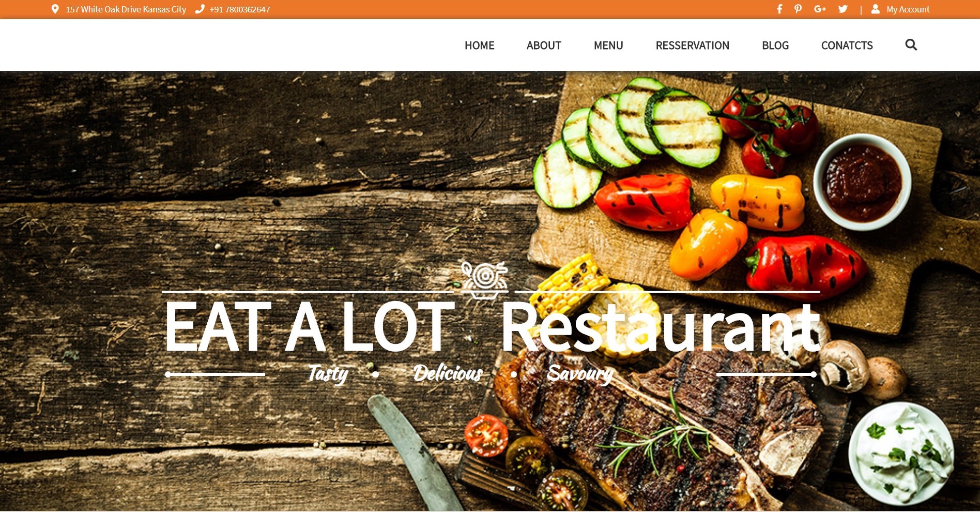
Task: Click the My Account link
Action: [908, 9]
